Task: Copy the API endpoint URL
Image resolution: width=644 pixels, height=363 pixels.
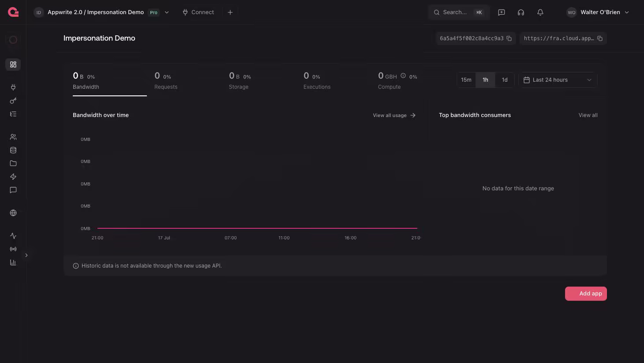Action: click(600, 38)
